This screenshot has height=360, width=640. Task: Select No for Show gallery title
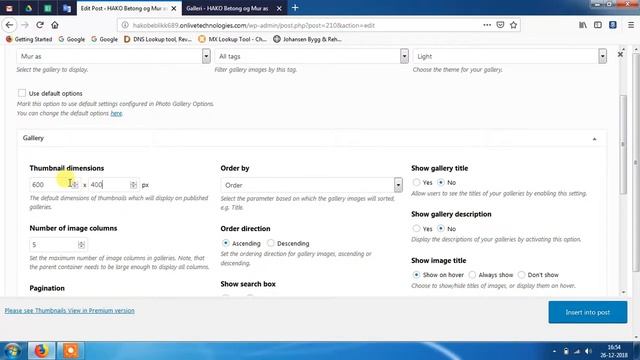(440, 182)
